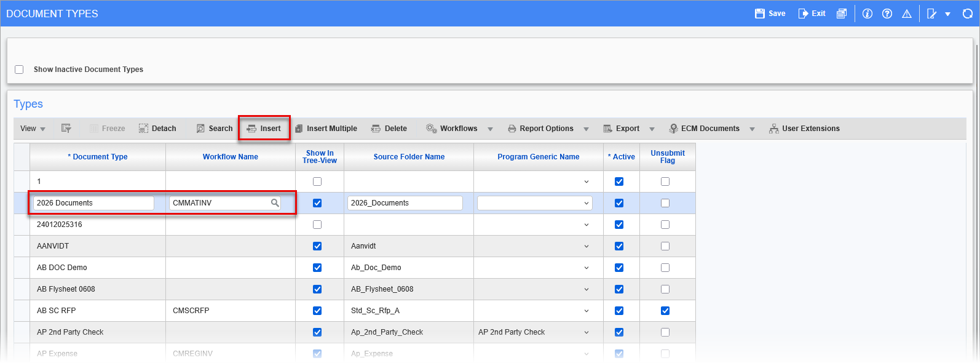The width and height of the screenshot is (980, 363).
Task: Expand the Workflows dropdown arrow
Action: (490, 129)
